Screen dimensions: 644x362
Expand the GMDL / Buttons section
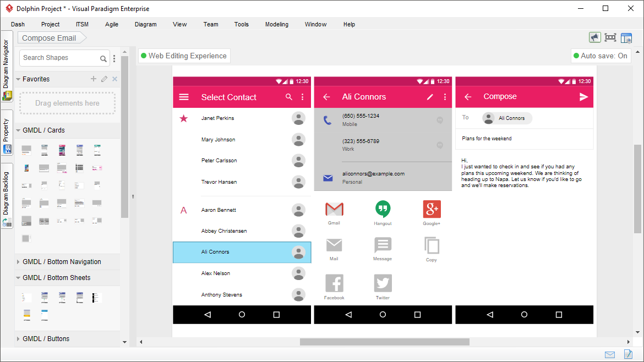click(18, 338)
